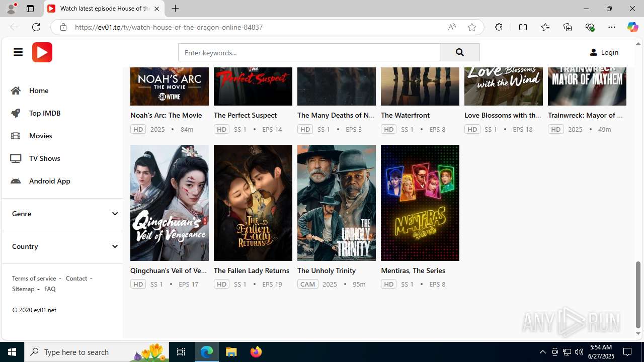Open The Fallen Lady Returns title link
Image resolution: width=644 pixels, height=362 pixels.
click(x=252, y=270)
